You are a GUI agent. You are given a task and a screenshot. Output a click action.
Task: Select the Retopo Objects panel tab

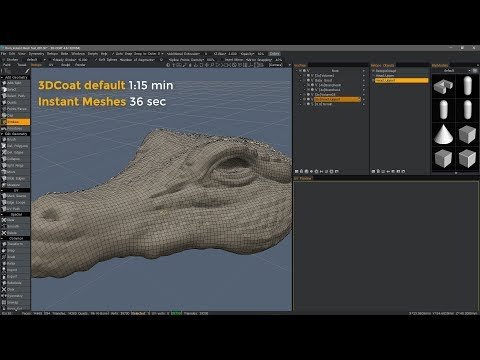pyautogui.click(x=383, y=66)
